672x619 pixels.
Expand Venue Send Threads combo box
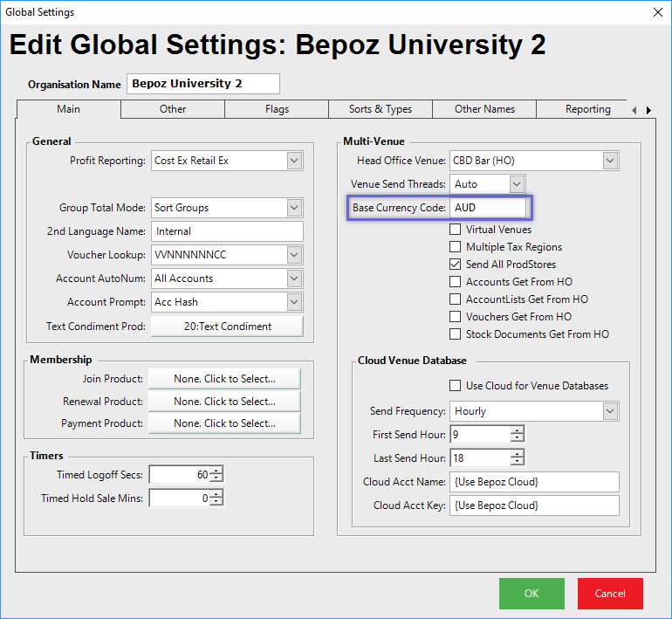(517, 184)
